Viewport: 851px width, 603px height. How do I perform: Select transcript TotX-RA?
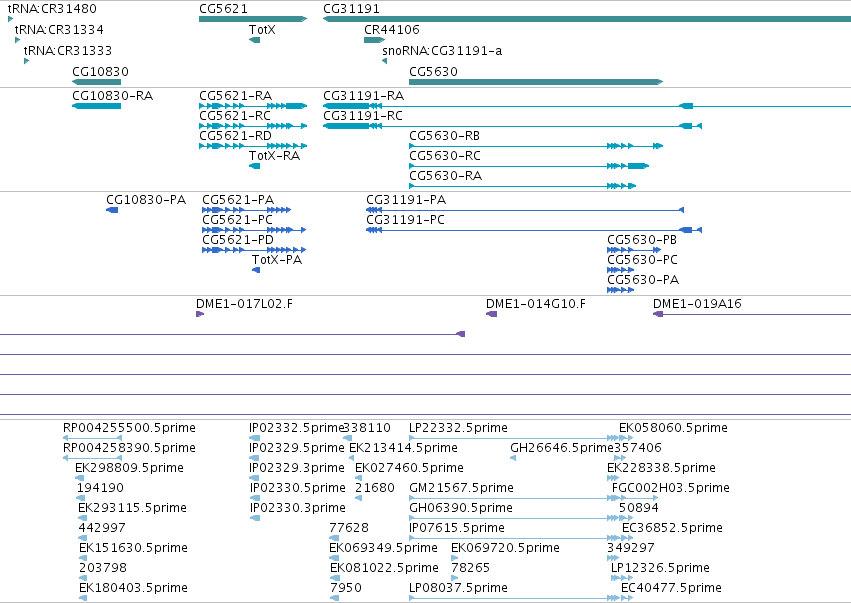(254, 166)
